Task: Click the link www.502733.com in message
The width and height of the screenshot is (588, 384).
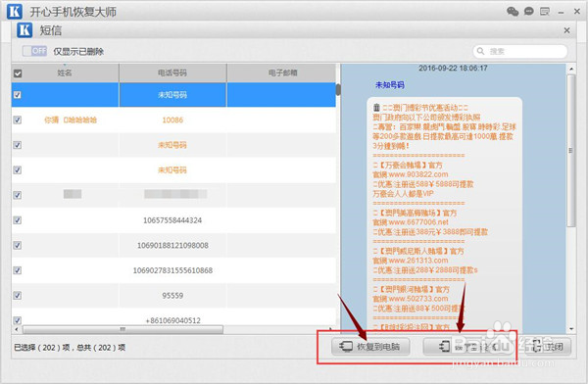Action: (418, 299)
